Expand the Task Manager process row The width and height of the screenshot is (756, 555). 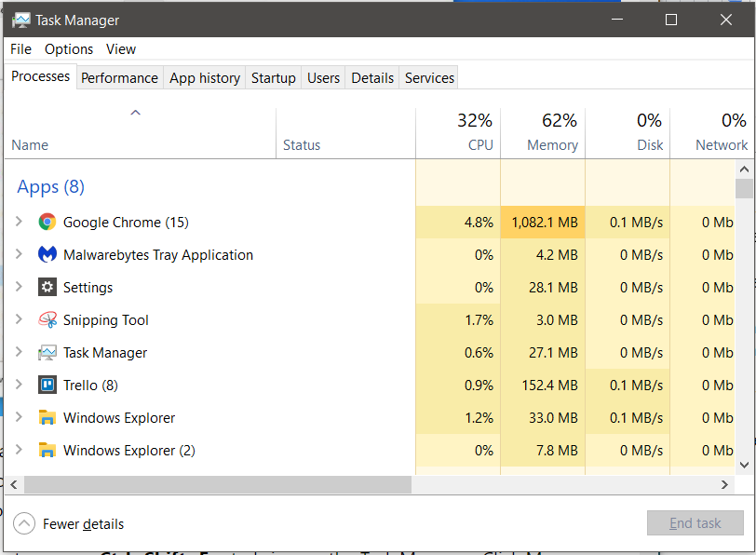(19, 352)
